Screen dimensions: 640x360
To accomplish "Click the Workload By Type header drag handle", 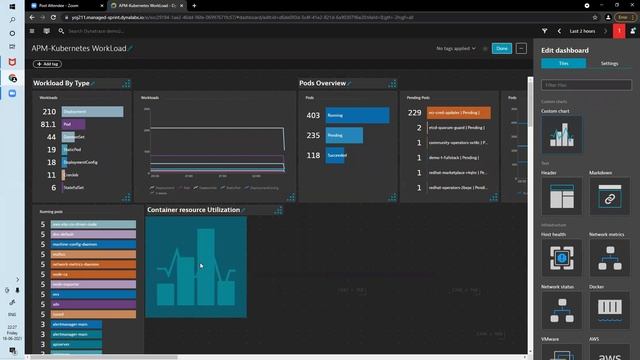I will 127,84.
